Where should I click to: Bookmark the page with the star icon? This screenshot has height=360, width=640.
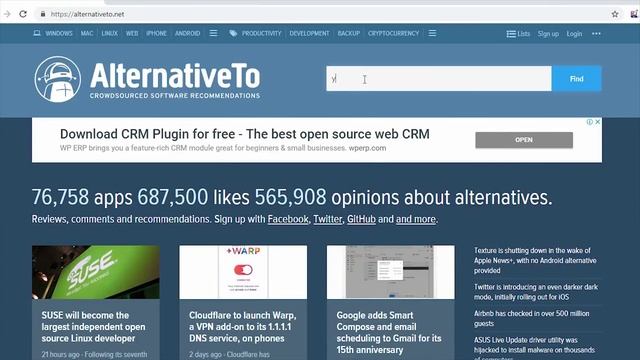615,14
